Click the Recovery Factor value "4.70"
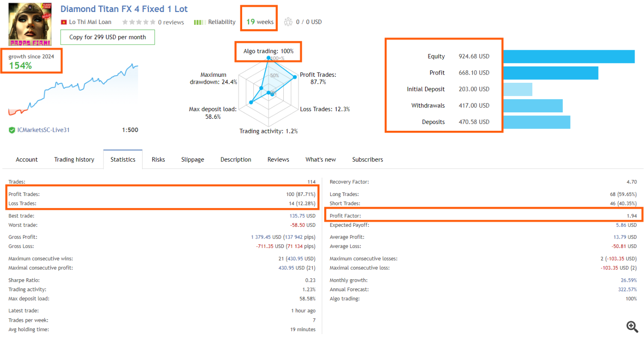 (632, 182)
